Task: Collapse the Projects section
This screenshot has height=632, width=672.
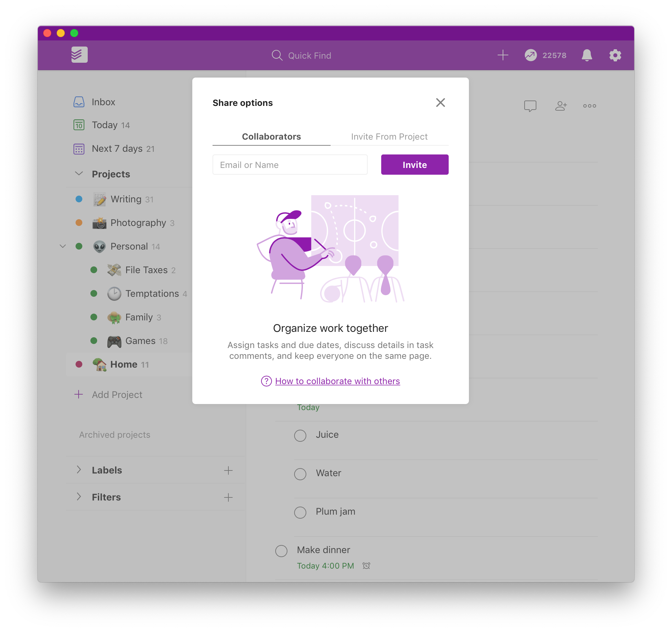Action: 79,174
